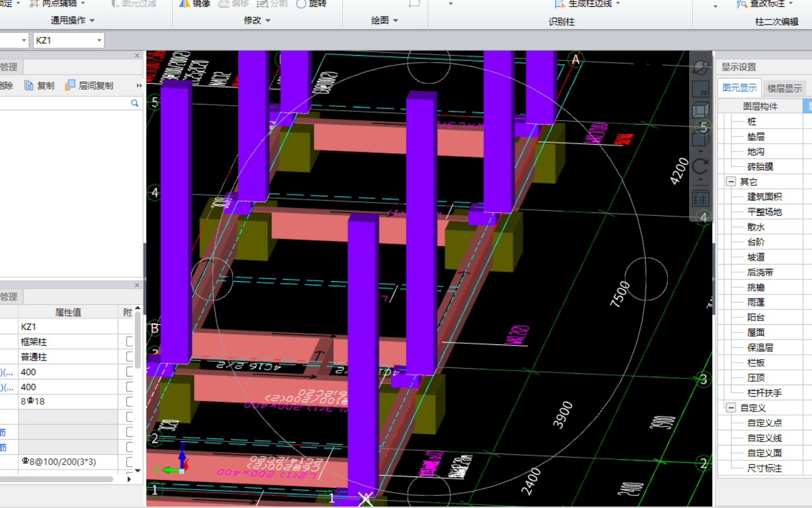The height and width of the screenshot is (508, 812).
Task: Toggle 附加 checkbox for 普通柱 row
Action: (x=130, y=356)
